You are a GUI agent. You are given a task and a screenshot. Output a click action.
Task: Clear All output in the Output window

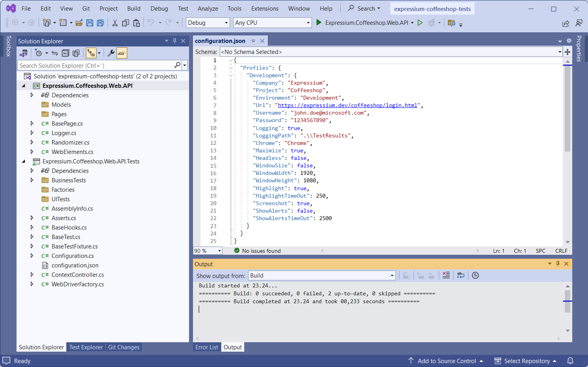446,275
